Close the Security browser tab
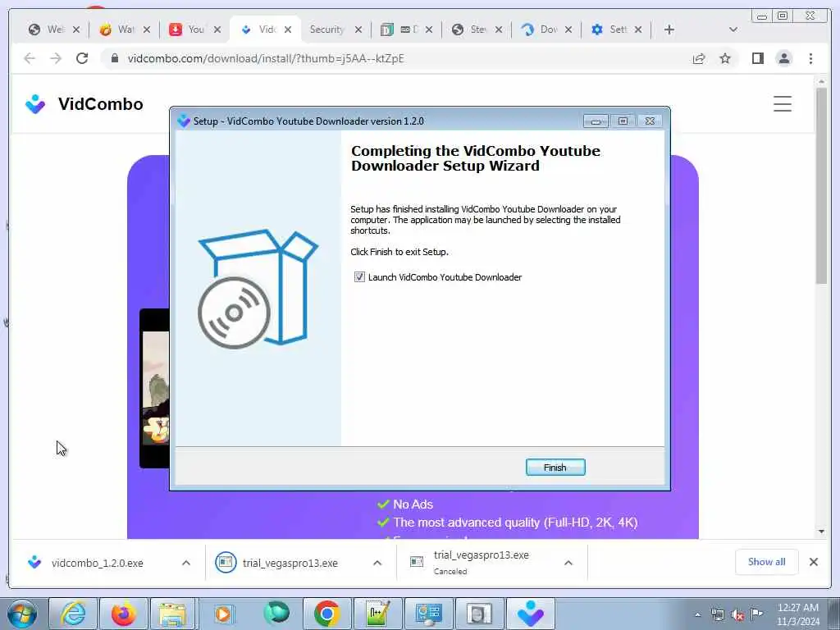 [358, 30]
